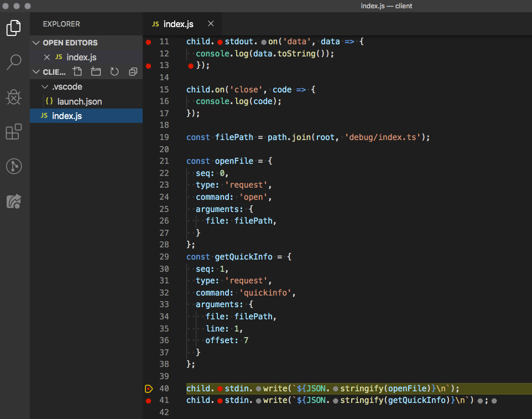Click the Source Control icon
This screenshot has height=419, width=532.
(14, 167)
